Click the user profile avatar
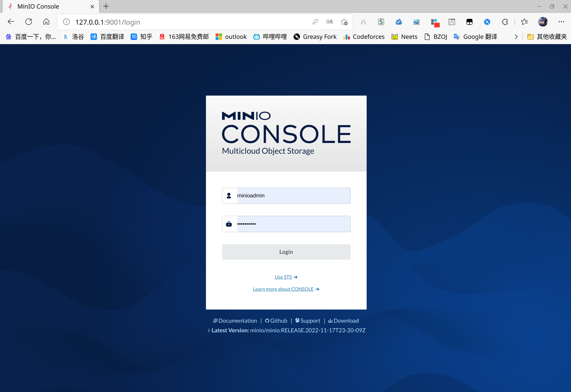The image size is (571, 392). coord(543,22)
